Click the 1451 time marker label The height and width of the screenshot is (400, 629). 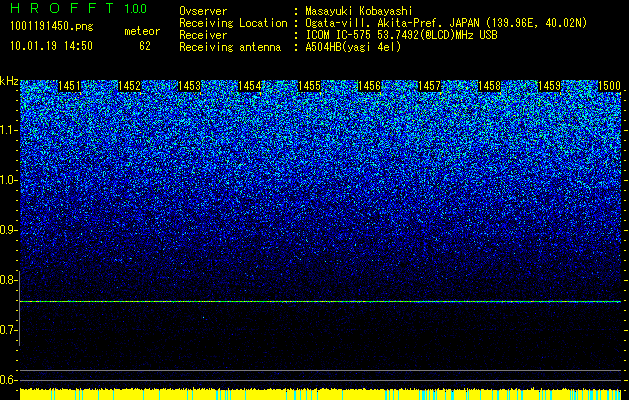pyautogui.click(x=69, y=86)
